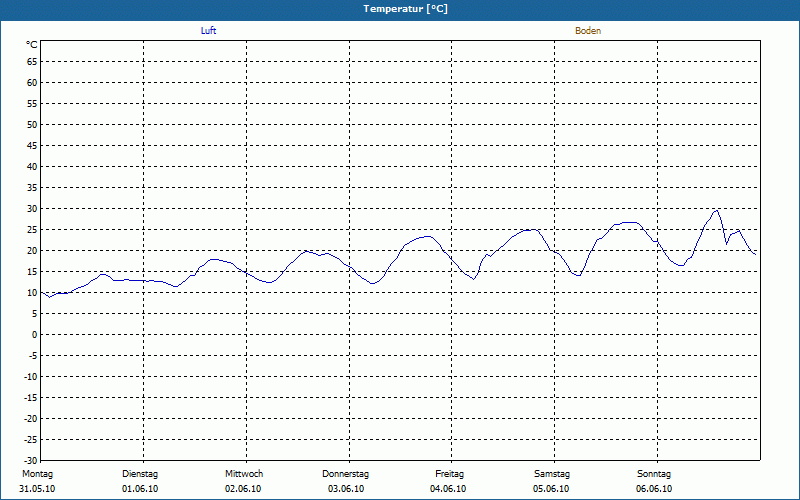Click the Sonntag axis label
Screen dimensions: 800x500
click(x=654, y=474)
